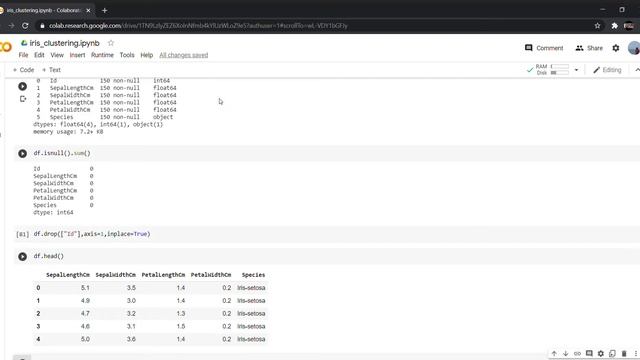Screen dimensions: 640x360
Task: Select the 5.1 value in row 0
Action: 85,288
